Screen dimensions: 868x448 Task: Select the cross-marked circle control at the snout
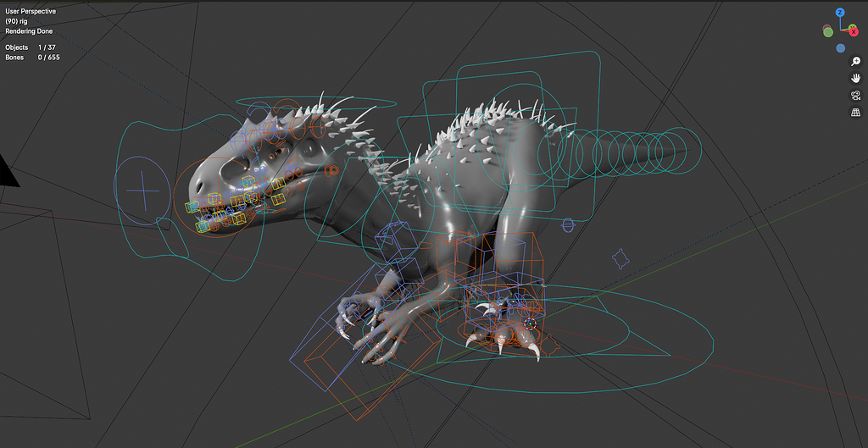coord(142,191)
